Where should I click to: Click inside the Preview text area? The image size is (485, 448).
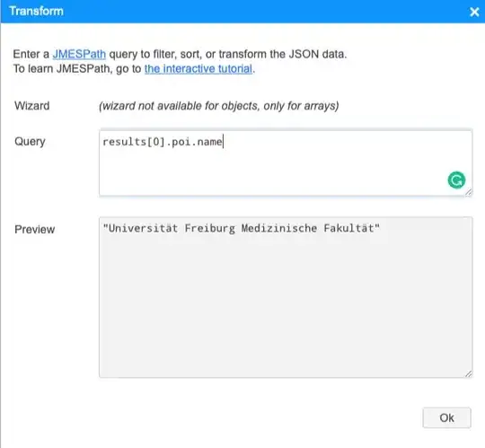click(x=286, y=297)
